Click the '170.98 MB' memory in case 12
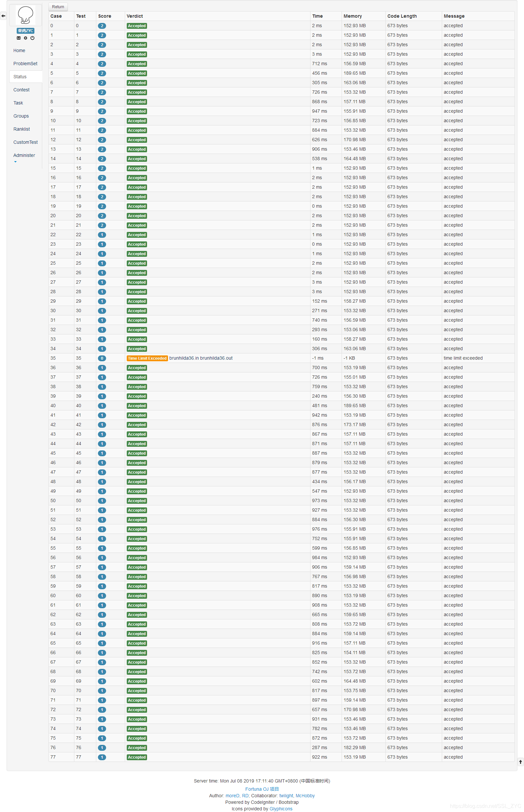Viewport: 524px width, 812px height. 355,140
